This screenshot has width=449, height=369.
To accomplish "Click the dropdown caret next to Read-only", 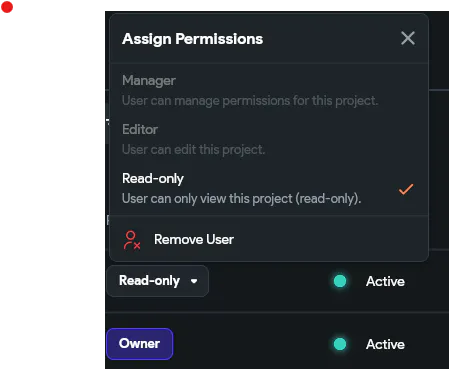I will point(194,281).
